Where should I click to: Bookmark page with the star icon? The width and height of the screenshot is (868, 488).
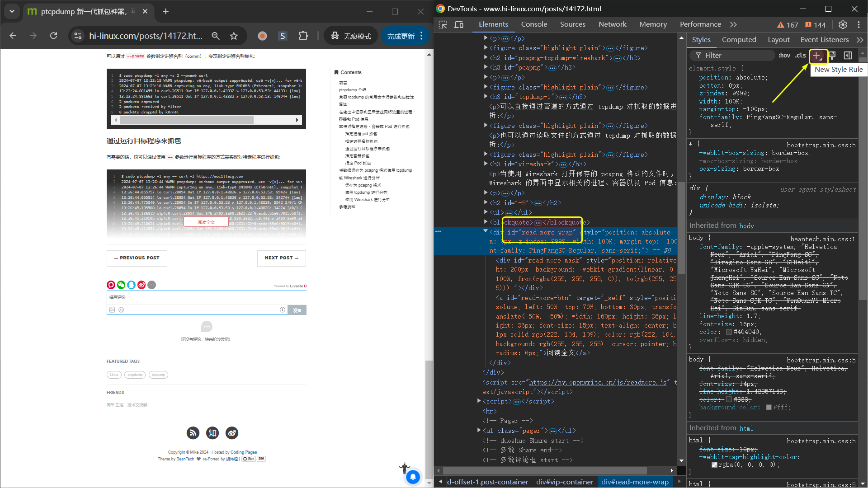pos(234,36)
